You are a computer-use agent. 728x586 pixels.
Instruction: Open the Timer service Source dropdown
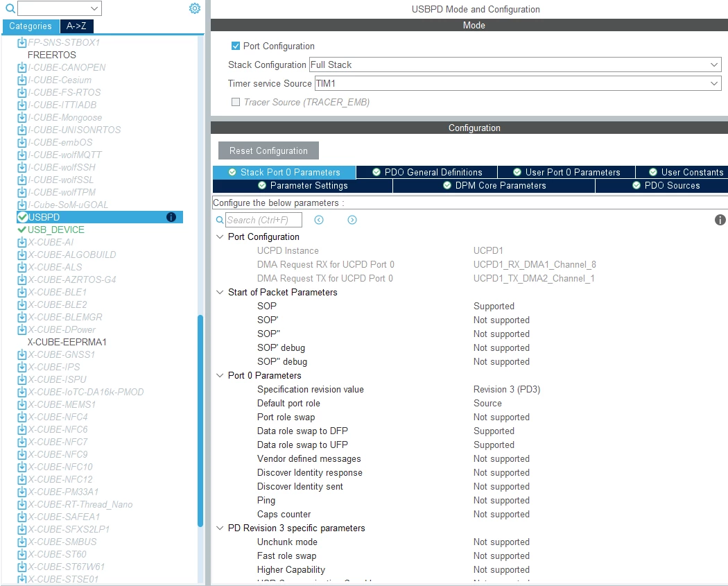pyautogui.click(x=518, y=83)
